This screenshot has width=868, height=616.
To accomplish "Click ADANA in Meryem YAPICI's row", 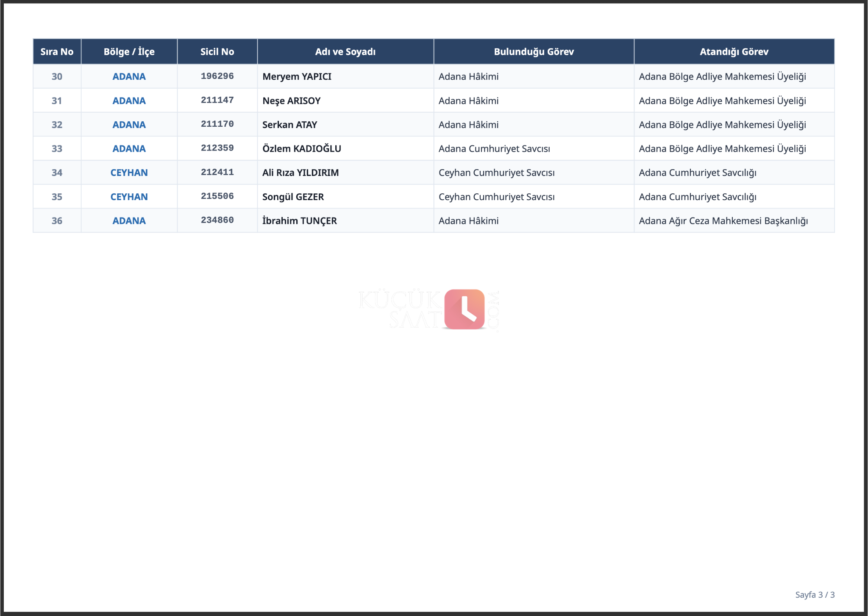I will 129,76.
